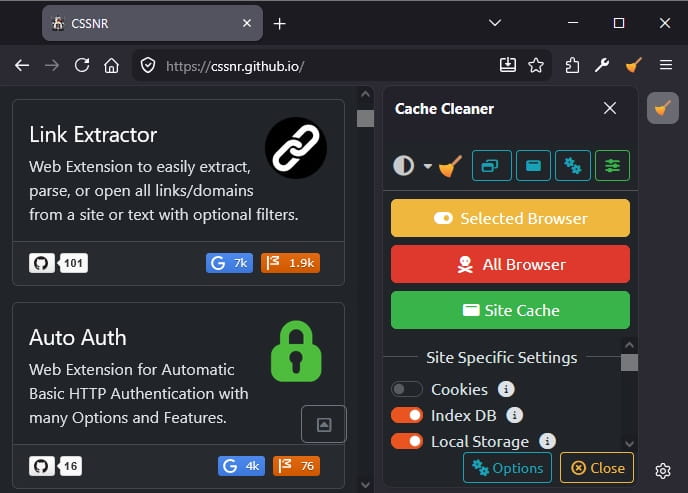Screen dimensions: 688x493
Task: Click the page scrollbar down arrow
Action: [x=365, y=485]
